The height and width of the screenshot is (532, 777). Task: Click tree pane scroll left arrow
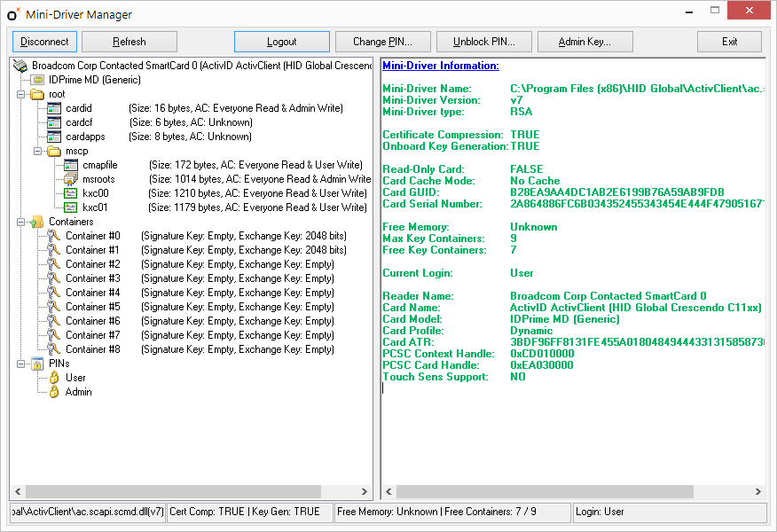coord(18,491)
